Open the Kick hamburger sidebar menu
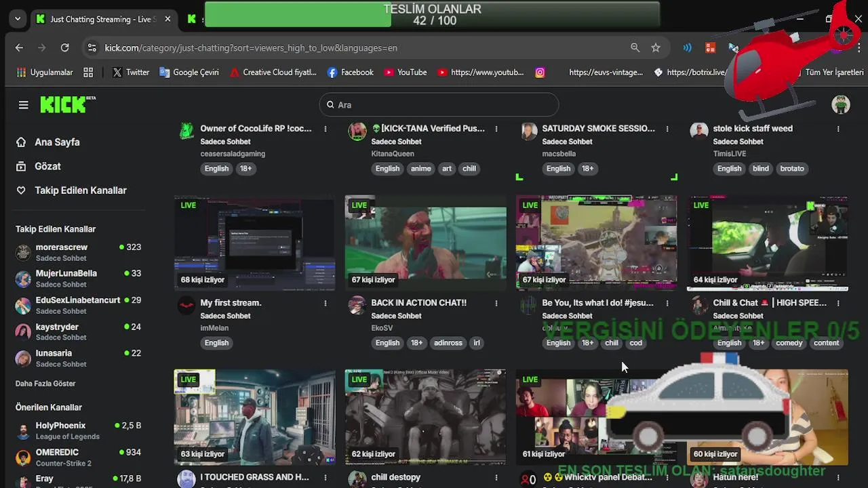 click(24, 105)
